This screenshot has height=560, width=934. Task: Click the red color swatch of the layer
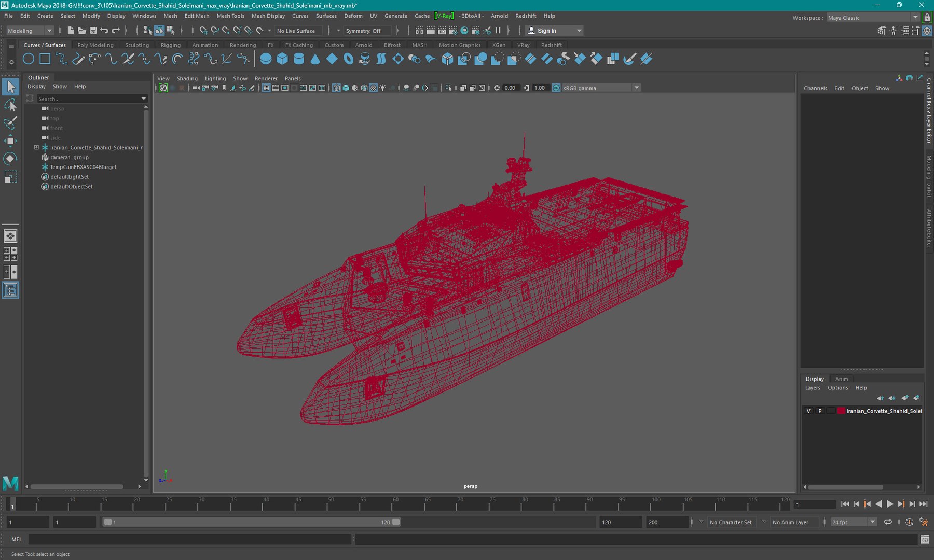[841, 411]
